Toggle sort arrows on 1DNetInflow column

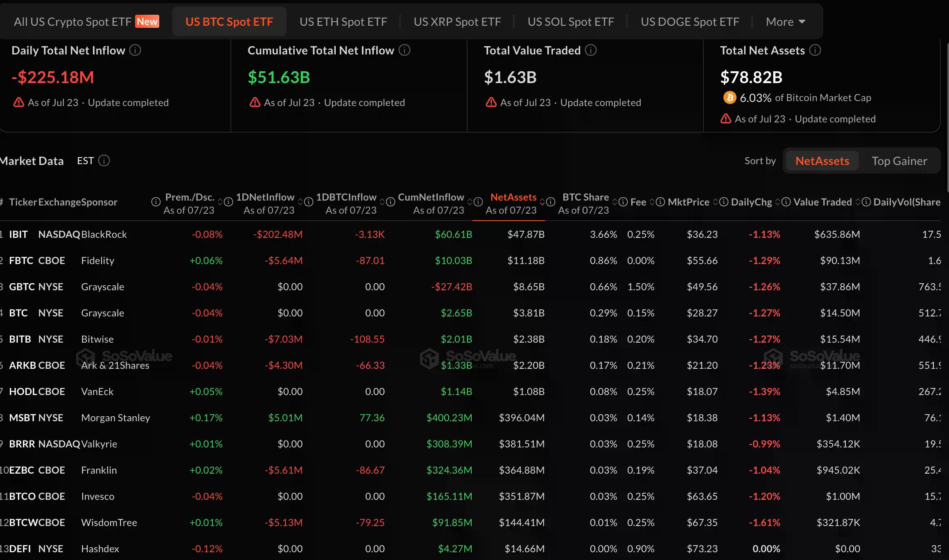[x=300, y=202]
